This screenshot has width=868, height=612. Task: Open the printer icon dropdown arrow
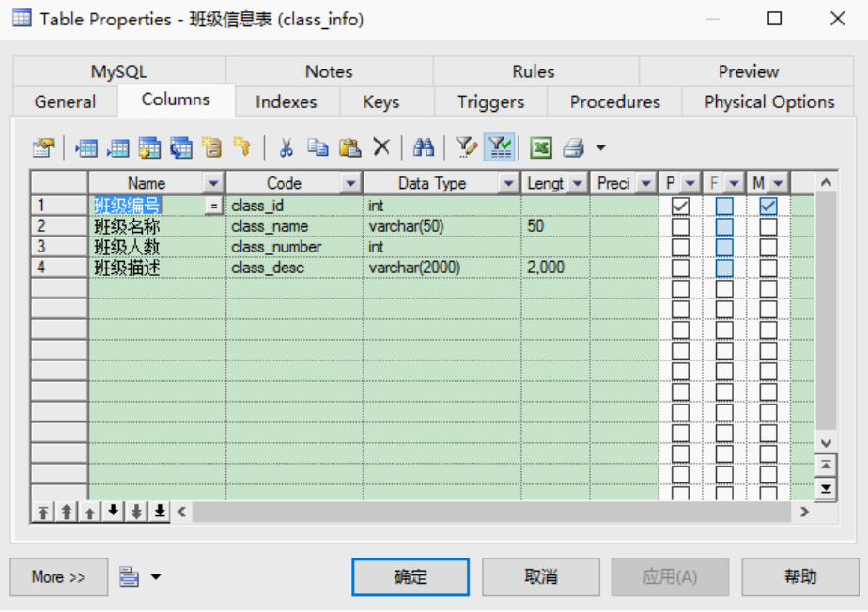coord(600,147)
